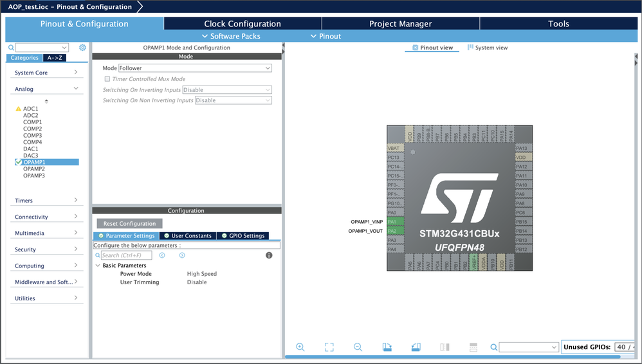Click the parameter search magnifier icon
The width and height of the screenshot is (642, 364).
point(97,255)
